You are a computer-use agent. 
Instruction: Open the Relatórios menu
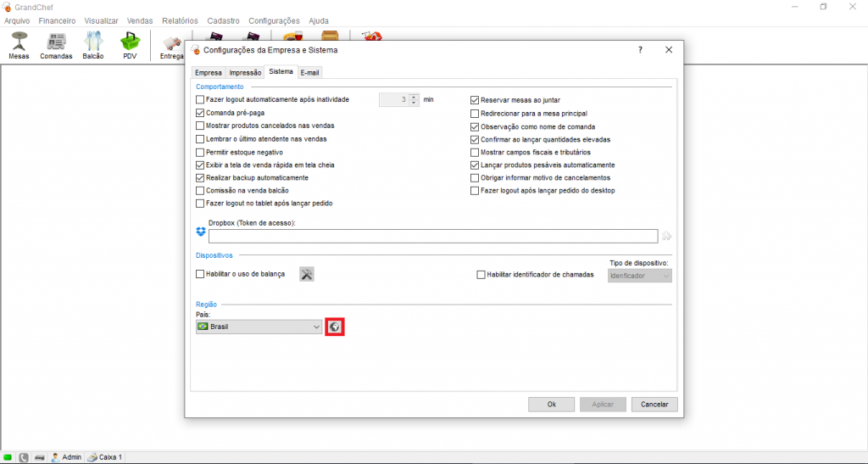pyautogui.click(x=178, y=20)
